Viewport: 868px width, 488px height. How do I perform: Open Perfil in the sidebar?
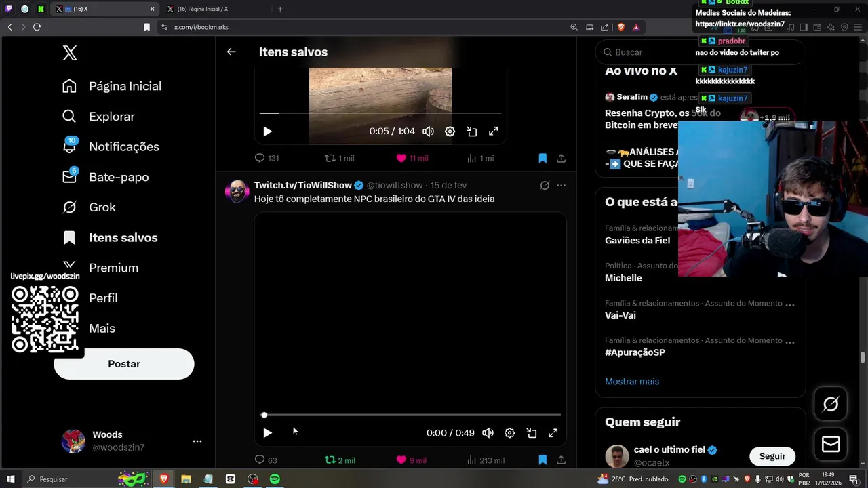coord(103,298)
